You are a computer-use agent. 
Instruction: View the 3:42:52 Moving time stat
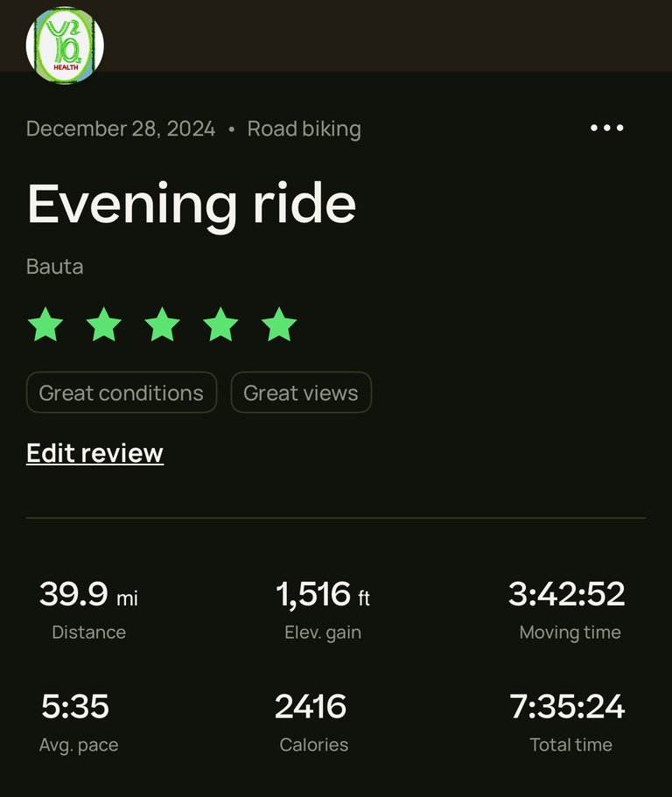click(x=567, y=610)
